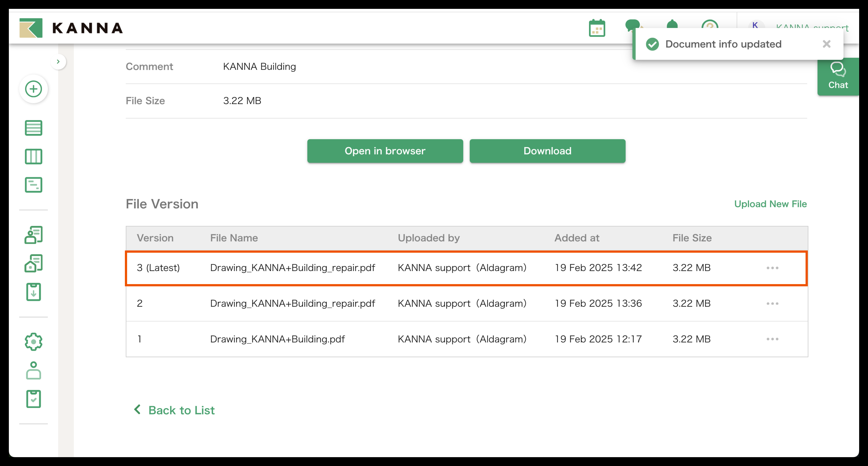
Task: Open the settings gear in the sidebar
Action: 33,341
